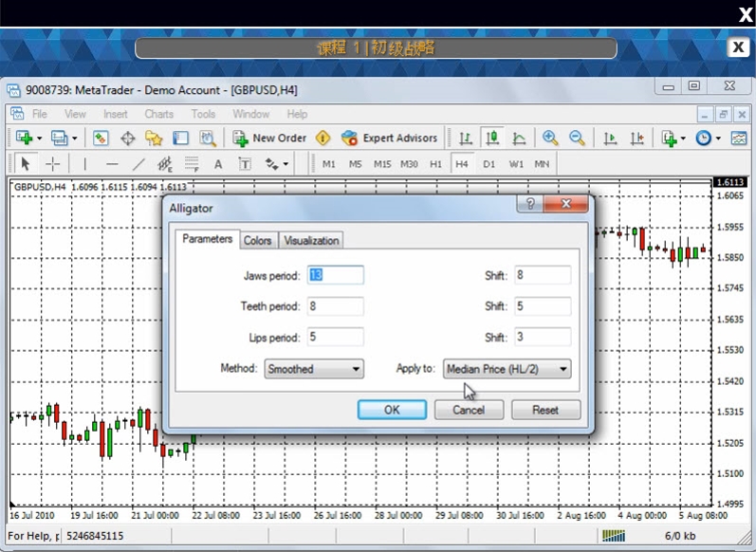Open the Method Smoothed dropdown
This screenshot has width=756, height=552.
314,369
